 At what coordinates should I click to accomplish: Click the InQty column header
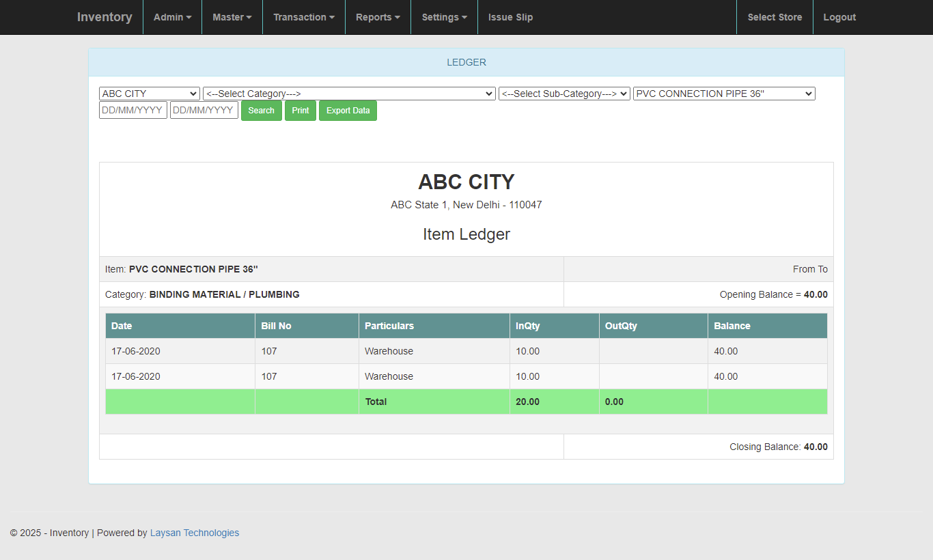555,326
